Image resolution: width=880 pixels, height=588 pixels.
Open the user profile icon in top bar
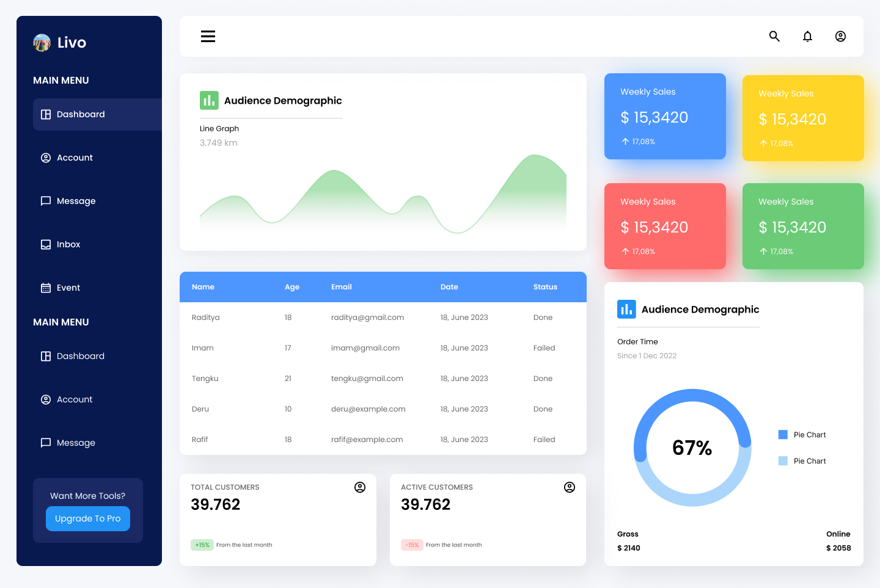(x=840, y=37)
